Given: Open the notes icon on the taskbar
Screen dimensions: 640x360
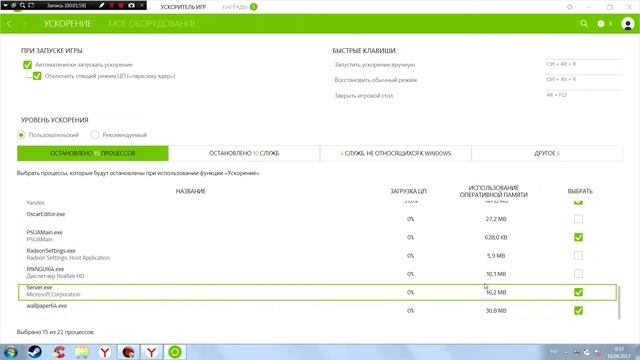Looking at the screenshot, I should point(82,352).
